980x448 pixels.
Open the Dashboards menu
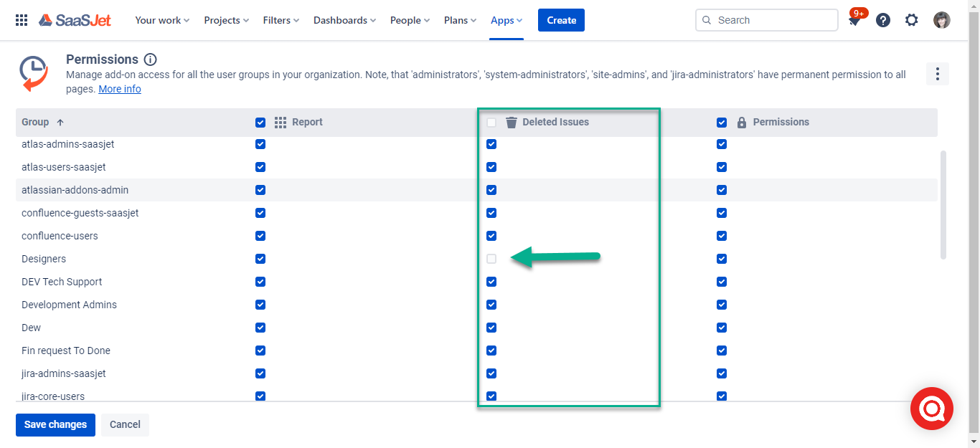(x=344, y=20)
